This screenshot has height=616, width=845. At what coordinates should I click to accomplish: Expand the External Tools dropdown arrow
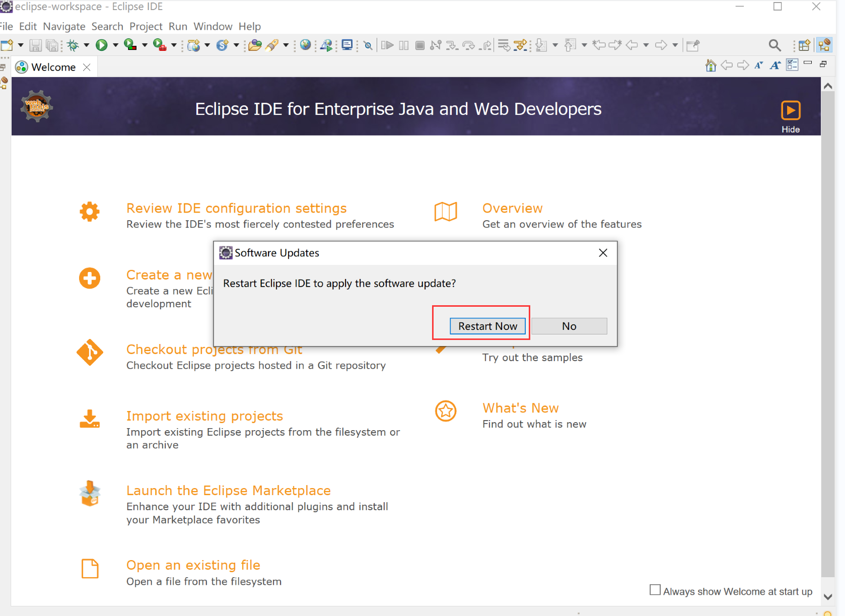[x=174, y=45]
